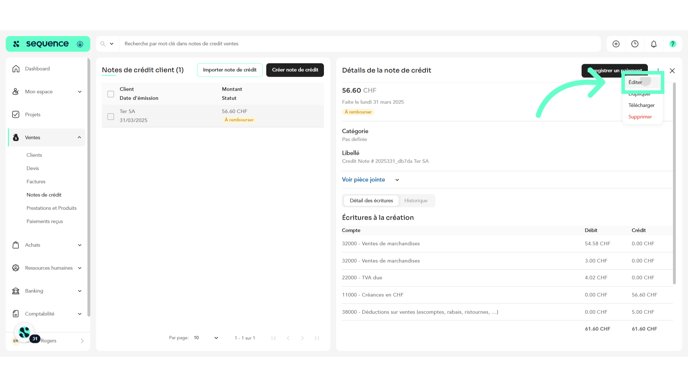Click 11000 - Créances en CHF row

pyautogui.click(x=507, y=295)
